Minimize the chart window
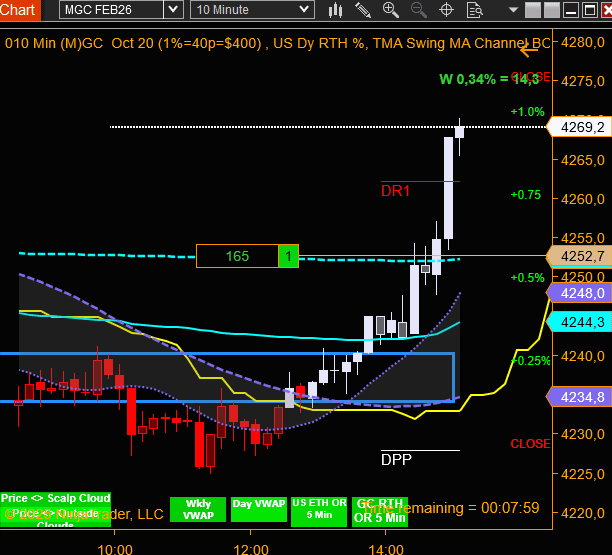 571,10
